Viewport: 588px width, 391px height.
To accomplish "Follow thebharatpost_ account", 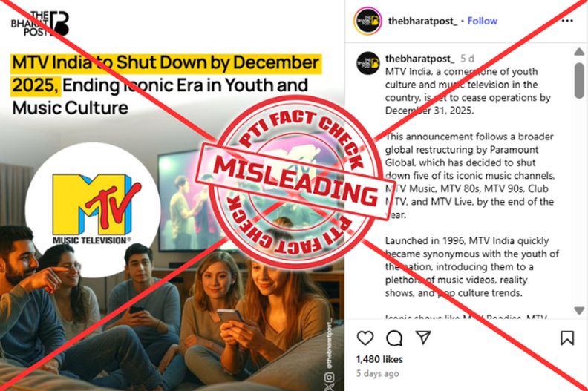I will click(x=483, y=21).
